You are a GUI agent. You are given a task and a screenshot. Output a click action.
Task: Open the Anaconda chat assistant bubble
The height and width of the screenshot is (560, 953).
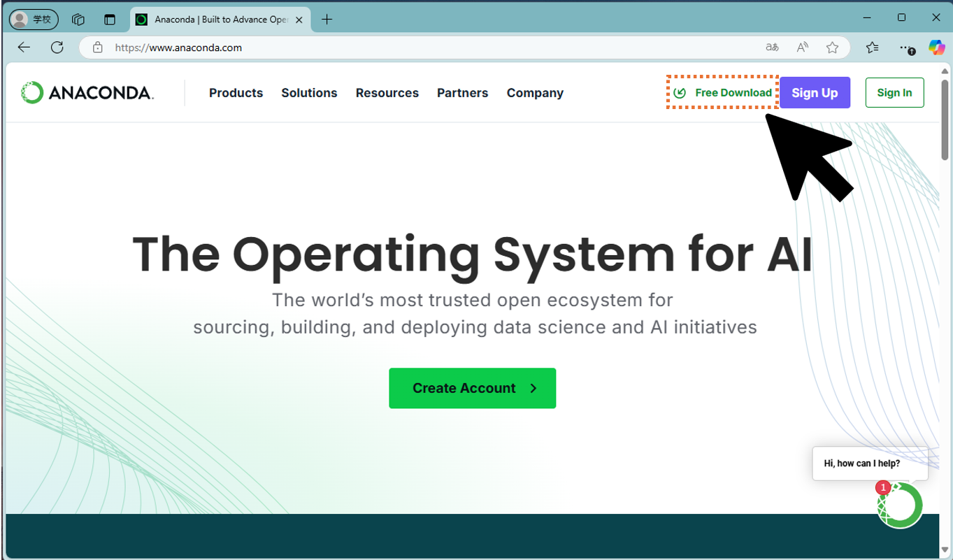[x=901, y=504]
